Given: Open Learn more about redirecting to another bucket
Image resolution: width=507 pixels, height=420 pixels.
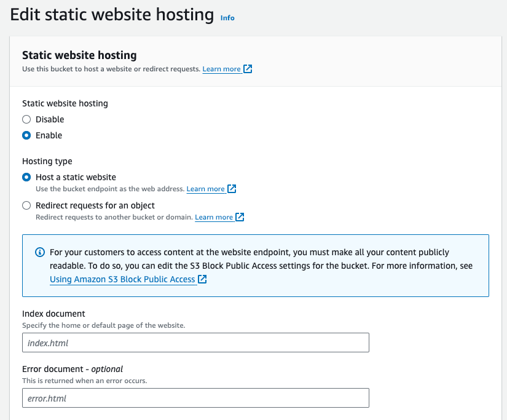Looking at the screenshot, I should point(214,217).
